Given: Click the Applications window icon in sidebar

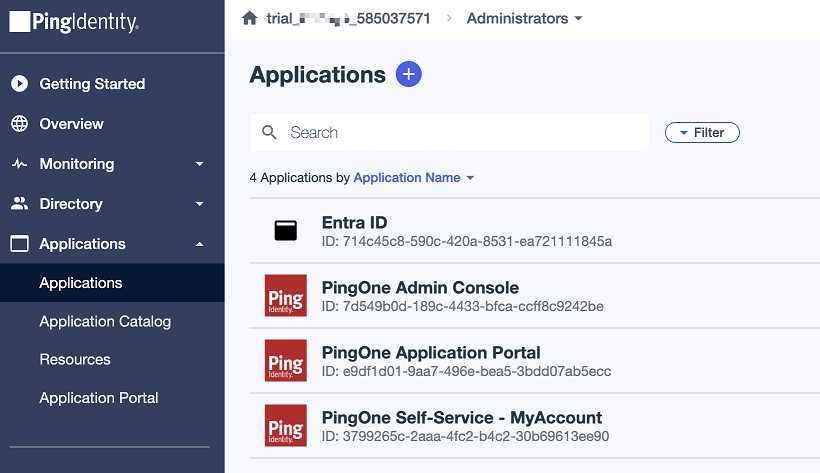Looking at the screenshot, I should [19, 244].
